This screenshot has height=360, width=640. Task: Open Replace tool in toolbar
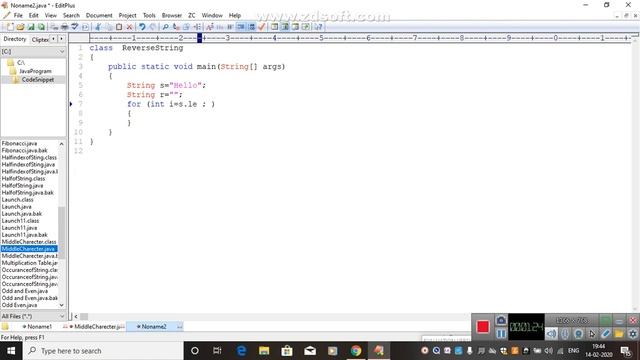(176, 27)
